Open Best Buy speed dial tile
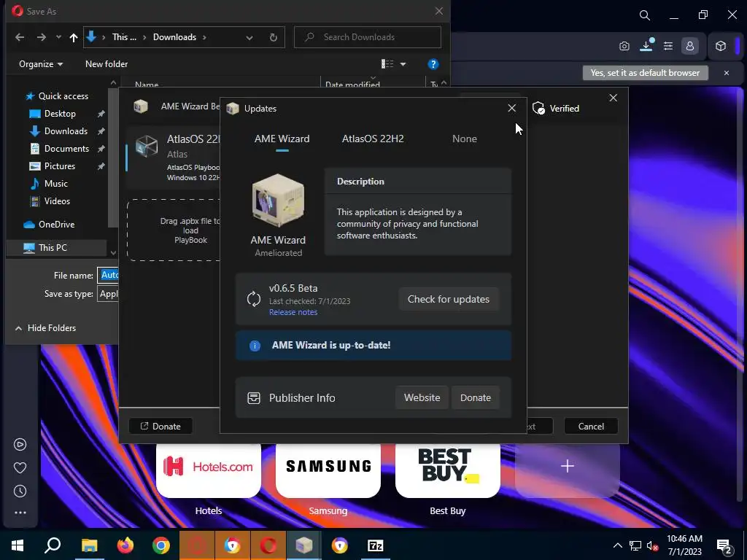The image size is (747, 560). (x=448, y=471)
